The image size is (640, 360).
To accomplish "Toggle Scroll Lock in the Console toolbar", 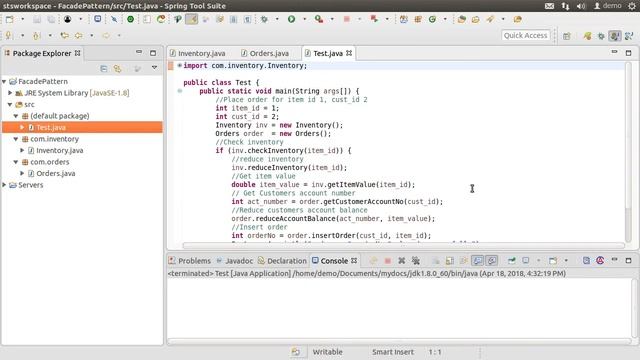I will [449, 260].
